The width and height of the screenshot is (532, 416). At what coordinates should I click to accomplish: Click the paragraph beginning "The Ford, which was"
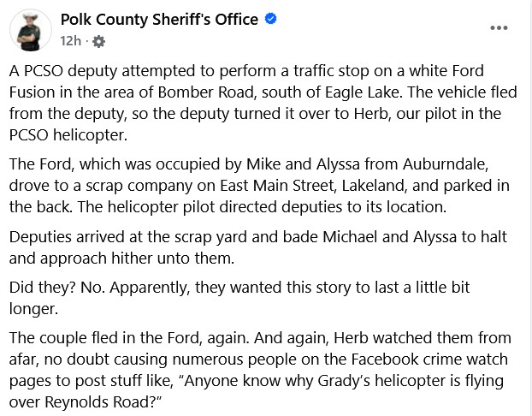259,186
